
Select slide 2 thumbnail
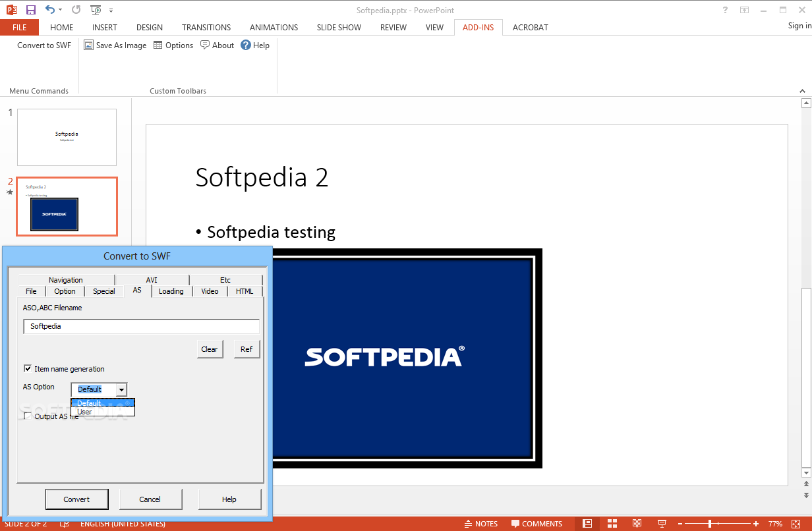[x=67, y=206]
